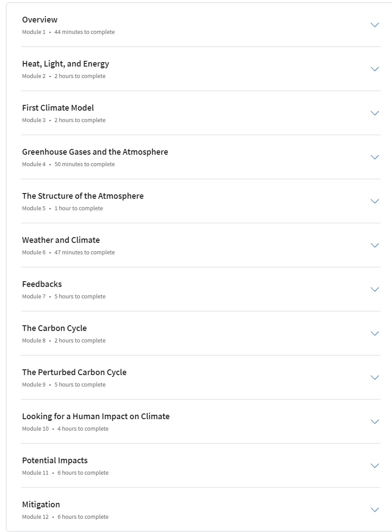Expand The Structure of the Atmosphere arrow

[375, 201]
